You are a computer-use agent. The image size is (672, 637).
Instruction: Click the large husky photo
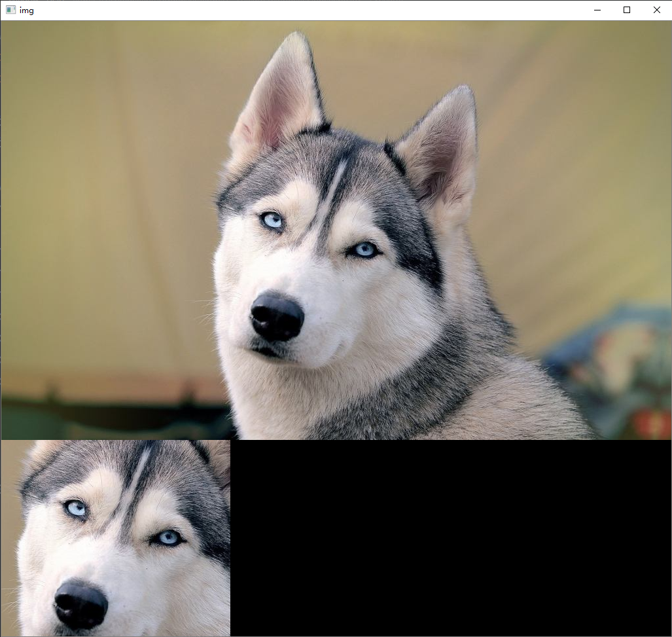[x=336, y=230]
